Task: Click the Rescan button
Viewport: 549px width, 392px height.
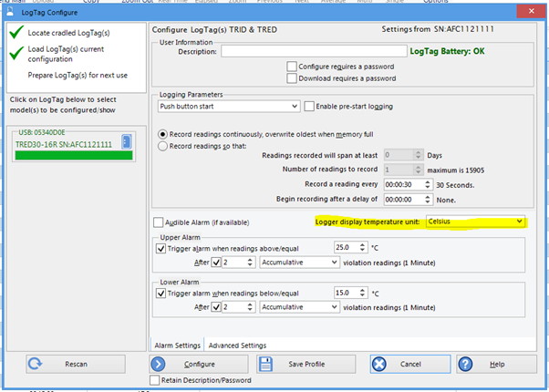Action: [x=76, y=364]
